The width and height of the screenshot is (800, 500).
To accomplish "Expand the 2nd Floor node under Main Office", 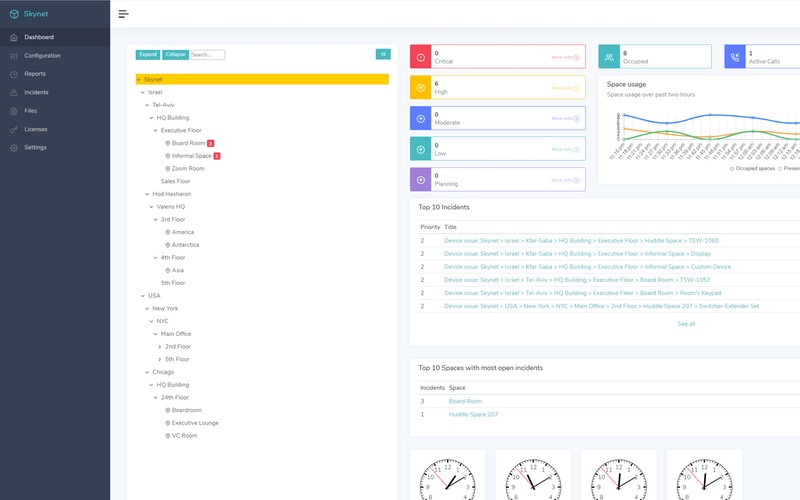I will pos(159,346).
